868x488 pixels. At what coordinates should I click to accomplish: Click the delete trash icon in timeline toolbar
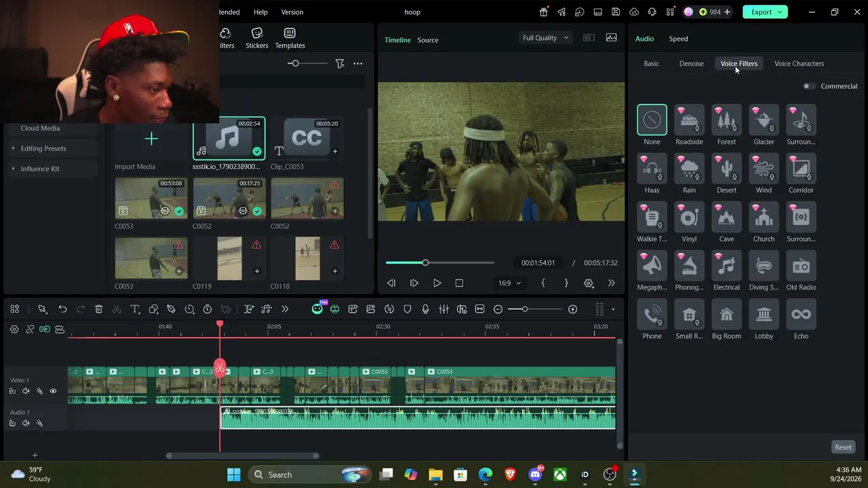point(98,309)
